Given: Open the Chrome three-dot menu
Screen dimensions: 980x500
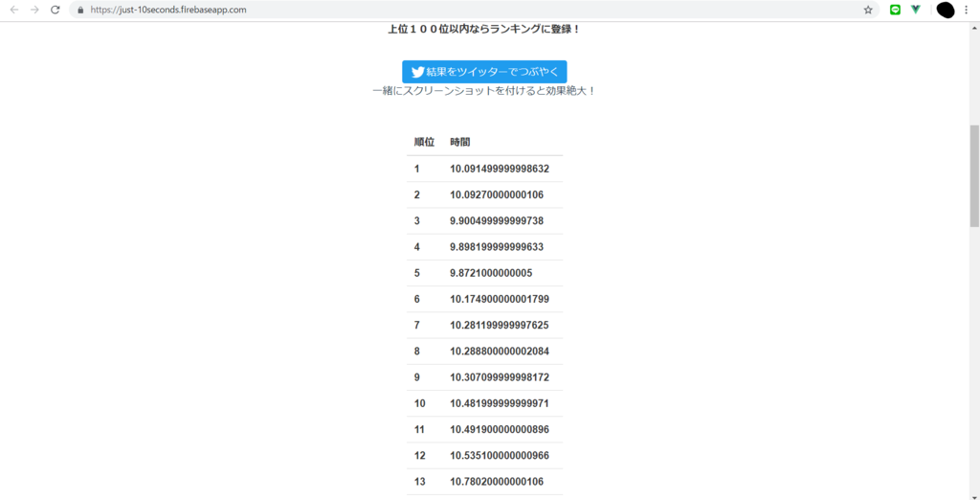Looking at the screenshot, I should pyautogui.click(x=967, y=10).
